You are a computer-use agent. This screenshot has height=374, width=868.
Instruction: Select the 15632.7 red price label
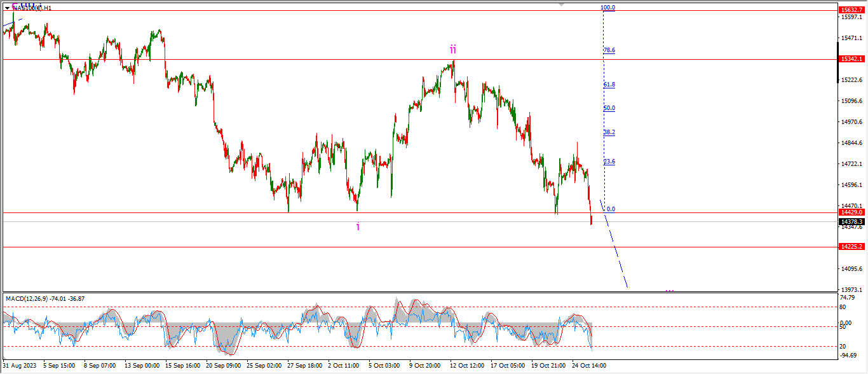click(x=851, y=10)
